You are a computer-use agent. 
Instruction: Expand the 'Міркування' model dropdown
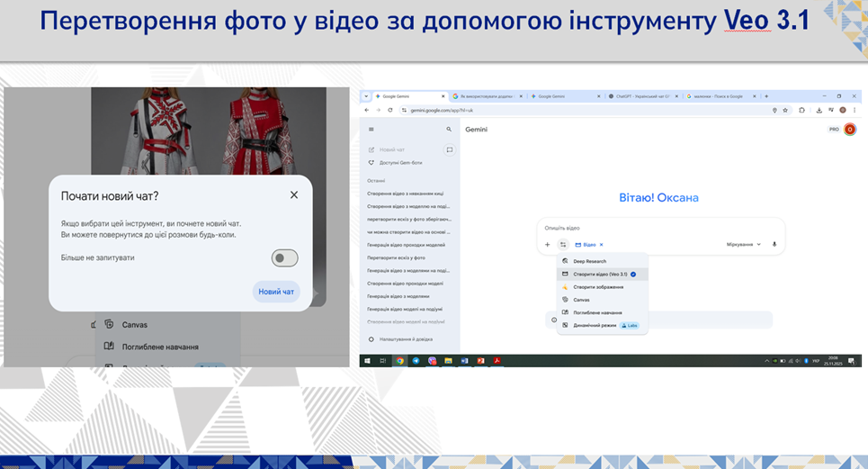(x=744, y=244)
